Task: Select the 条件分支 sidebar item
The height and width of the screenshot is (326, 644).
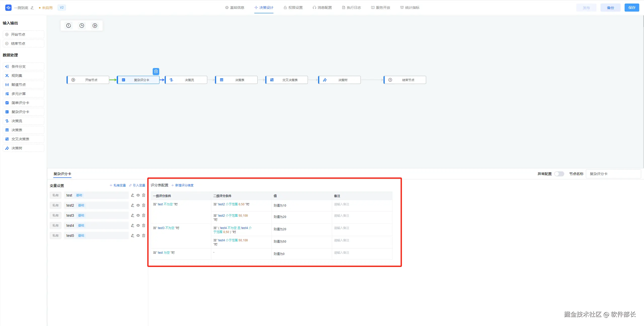Action: pyautogui.click(x=18, y=67)
